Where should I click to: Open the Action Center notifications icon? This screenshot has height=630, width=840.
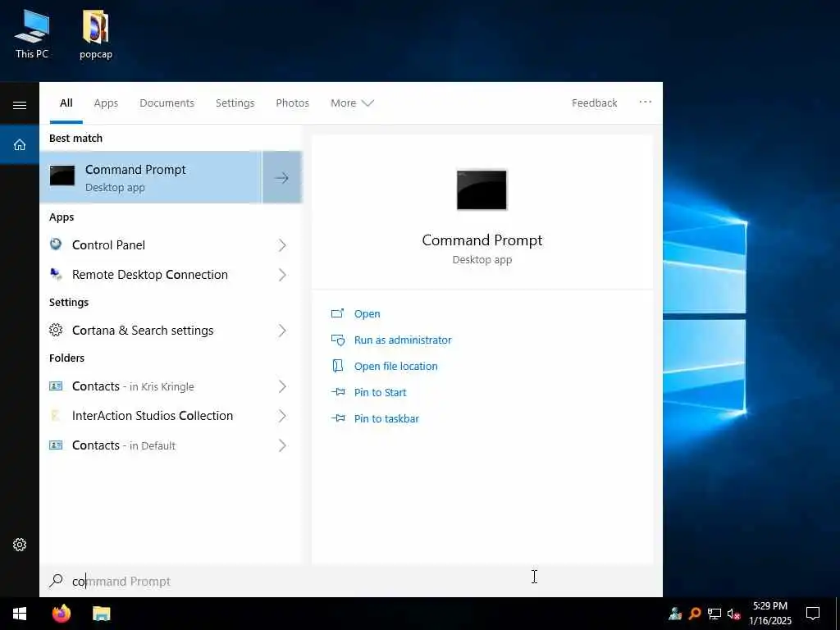(x=813, y=614)
